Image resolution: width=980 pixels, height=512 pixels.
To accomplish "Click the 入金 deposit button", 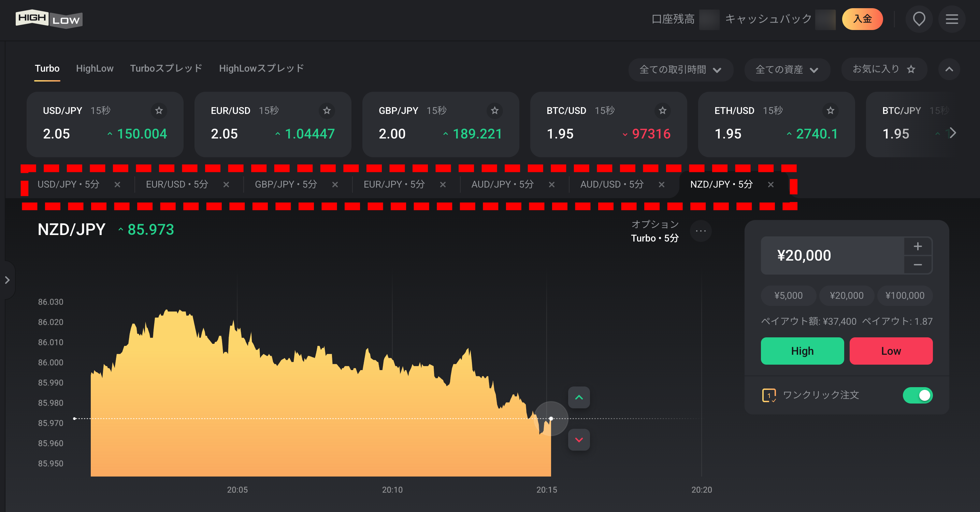I will point(862,19).
